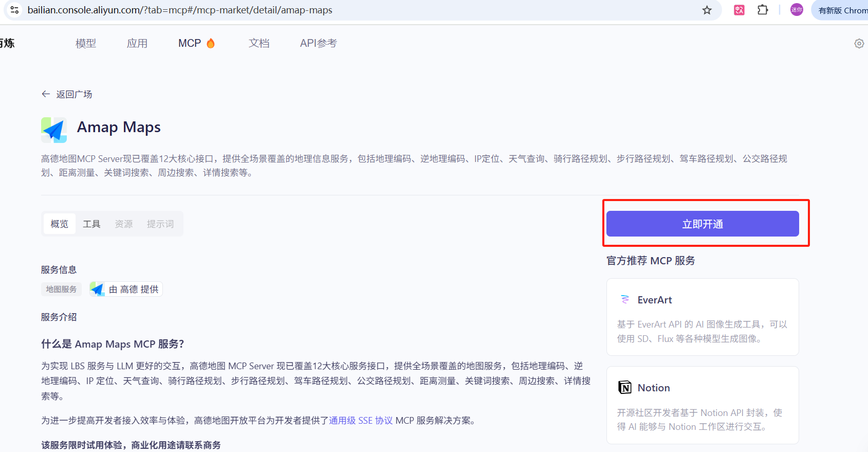The width and height of the screenshot is (868, 452).
Task: Click the 由 高德 提供 badge
Action: pyautogui.click(x=126, y=289)
